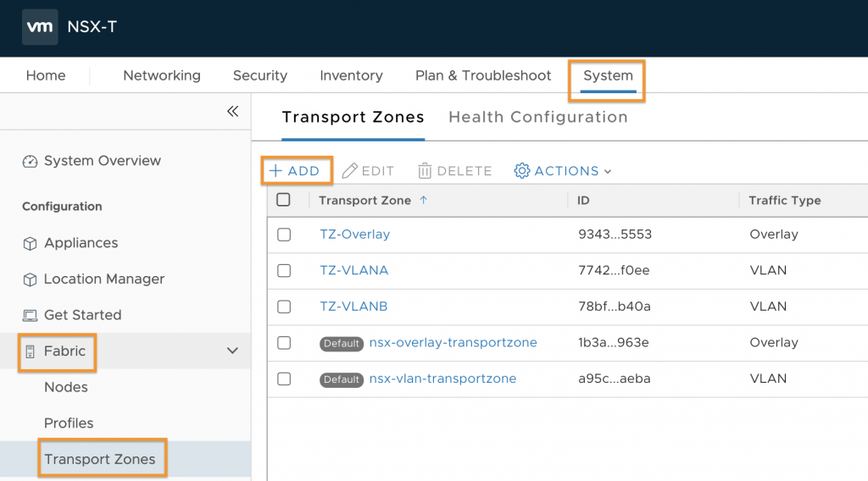Check the TZ-VLANA row checkbox
868x481 pixels.
(284, 270)
